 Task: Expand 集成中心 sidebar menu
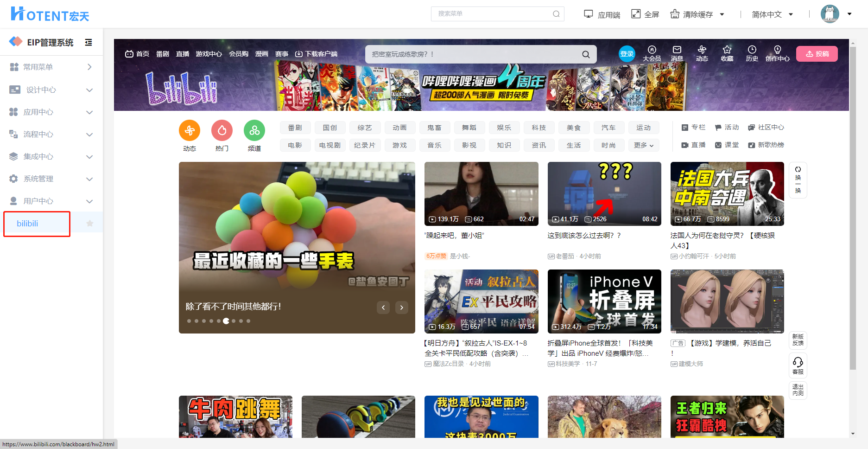pyautogui.click(x=51, y=156)
